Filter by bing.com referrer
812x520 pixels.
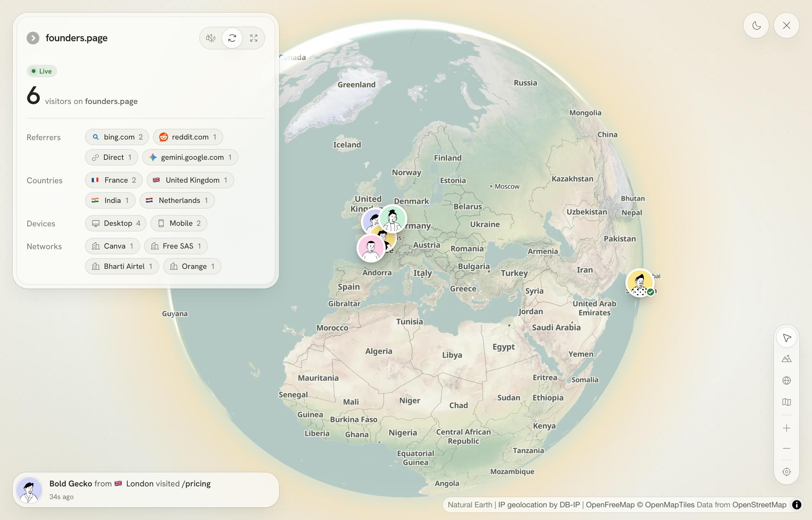(x=117, y=137)
